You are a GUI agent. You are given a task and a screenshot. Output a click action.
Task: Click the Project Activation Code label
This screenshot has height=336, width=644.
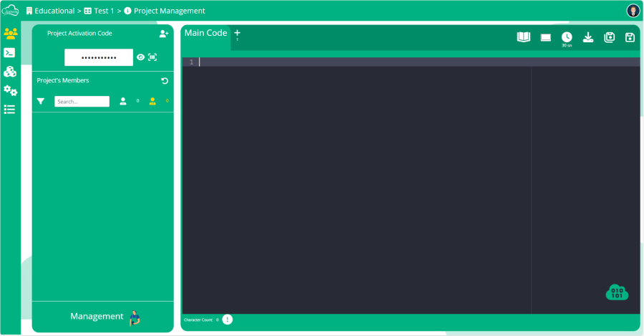[79, 33]
